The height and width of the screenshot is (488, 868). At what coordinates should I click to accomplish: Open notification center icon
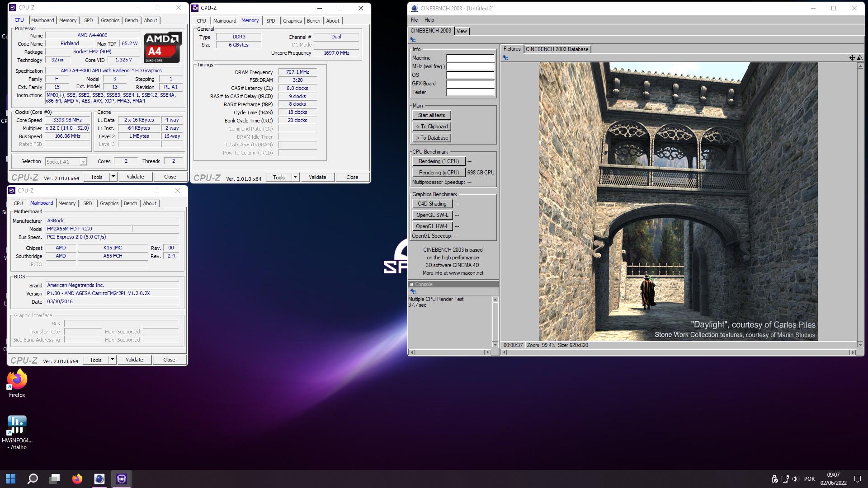coord(857,479)
